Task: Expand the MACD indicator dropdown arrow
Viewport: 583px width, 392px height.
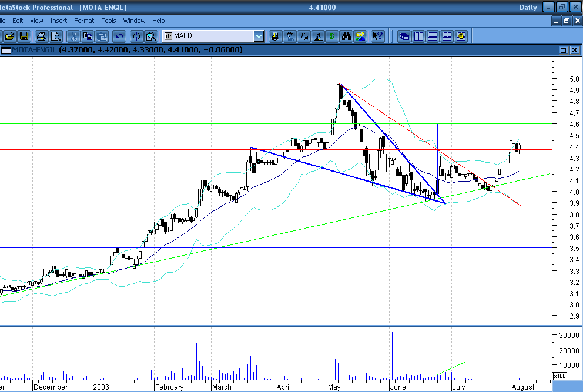Action: 259,36
